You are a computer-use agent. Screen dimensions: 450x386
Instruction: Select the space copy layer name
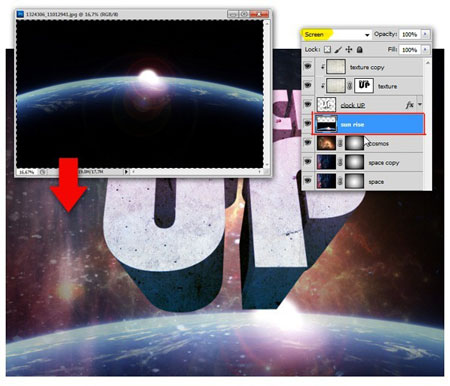click(383, 163)
